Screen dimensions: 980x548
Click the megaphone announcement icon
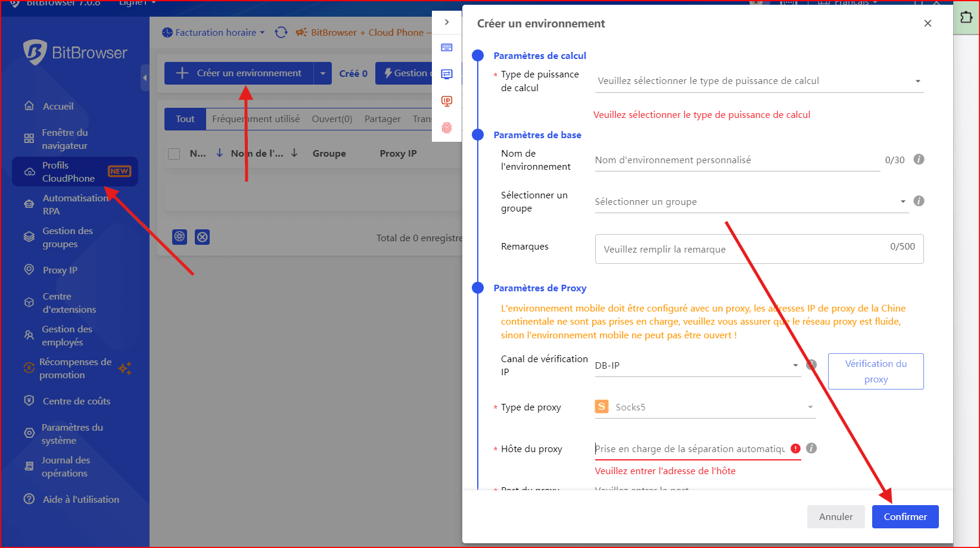(301, 33)
